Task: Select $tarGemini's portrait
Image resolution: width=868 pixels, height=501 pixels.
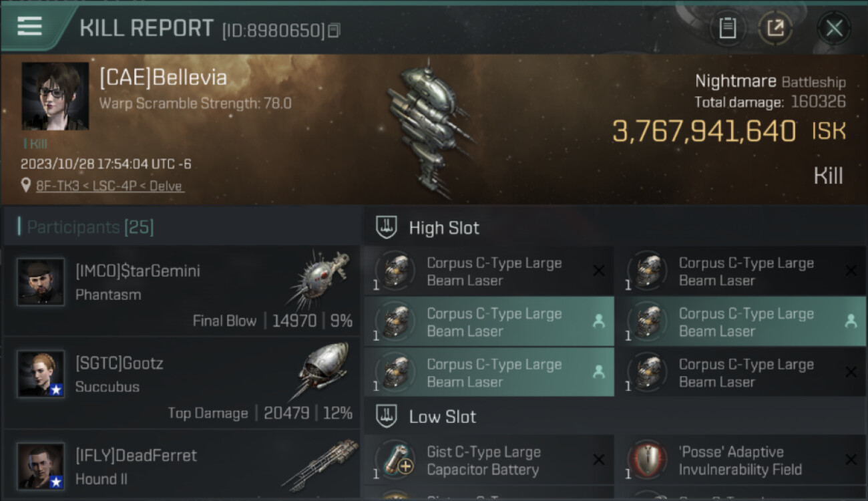Action: [41, 283]
